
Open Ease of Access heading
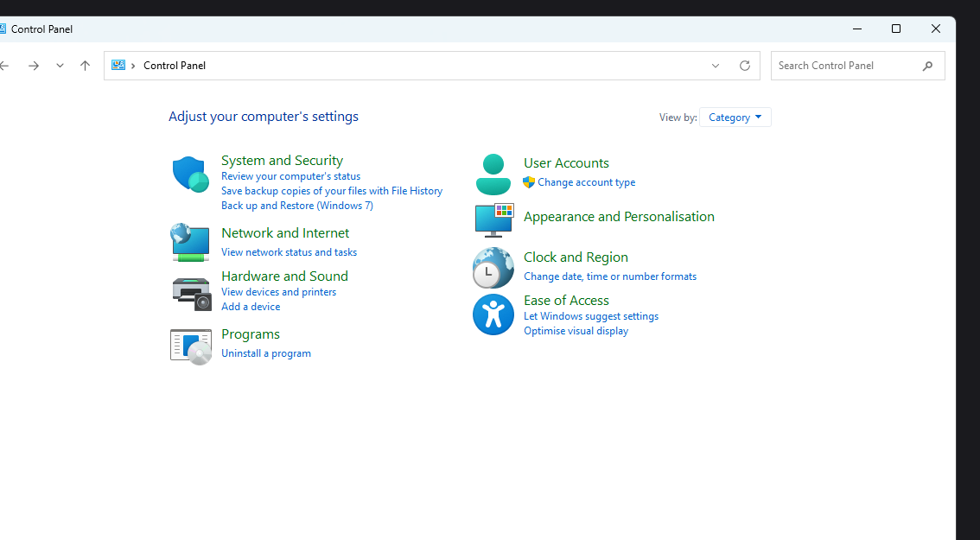pyautogui.click(x=566, y=300)
